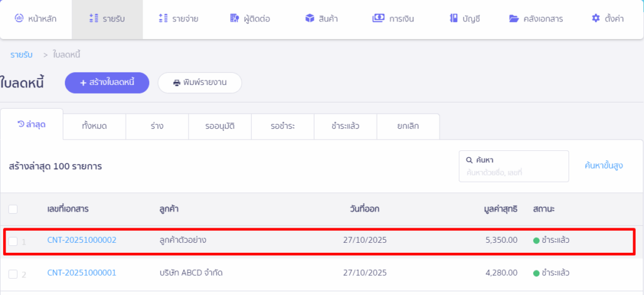This screenshot has height=295, width=644.
Task: Open the ค้นหาขั้นสูง advanced search link
Action: coord(603,166)
